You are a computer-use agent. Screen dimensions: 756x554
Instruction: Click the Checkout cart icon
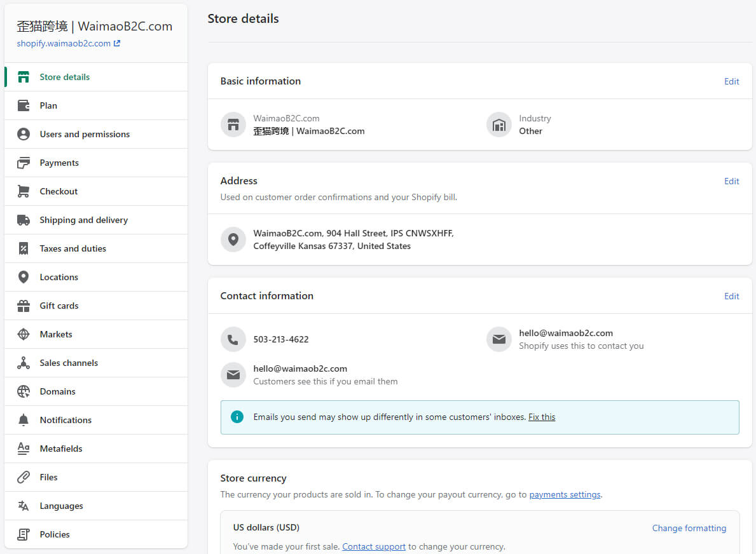(x=23, y=191)
